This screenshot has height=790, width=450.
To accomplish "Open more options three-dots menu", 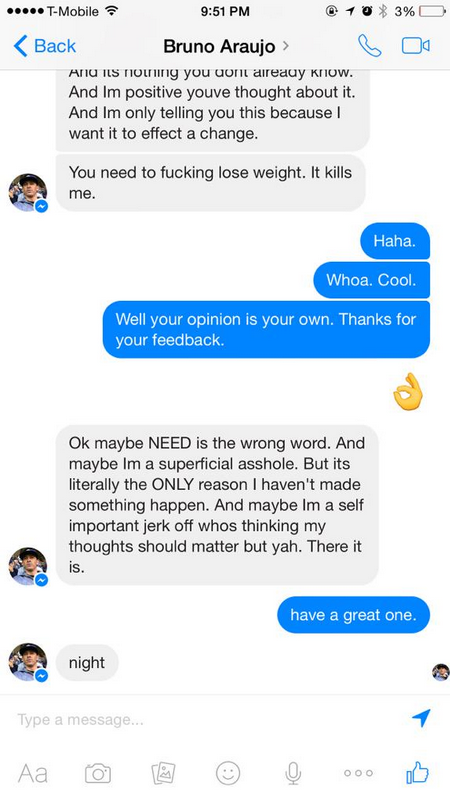I will (x=358, y=773).
